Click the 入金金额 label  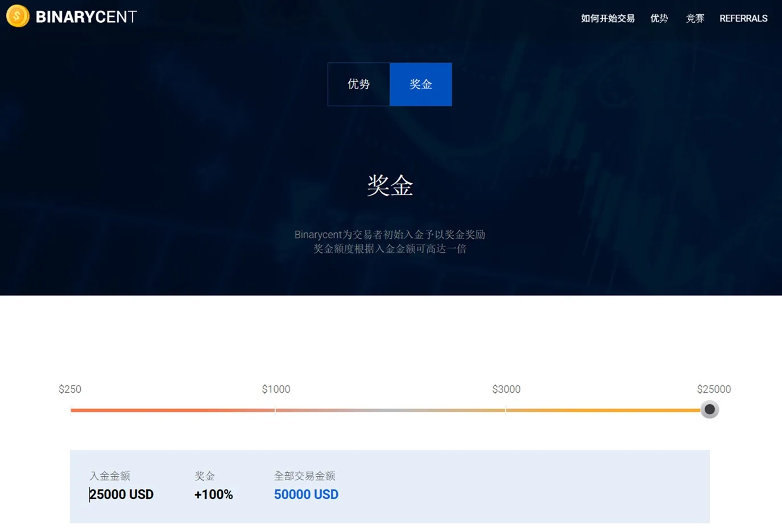pos(110,476)
